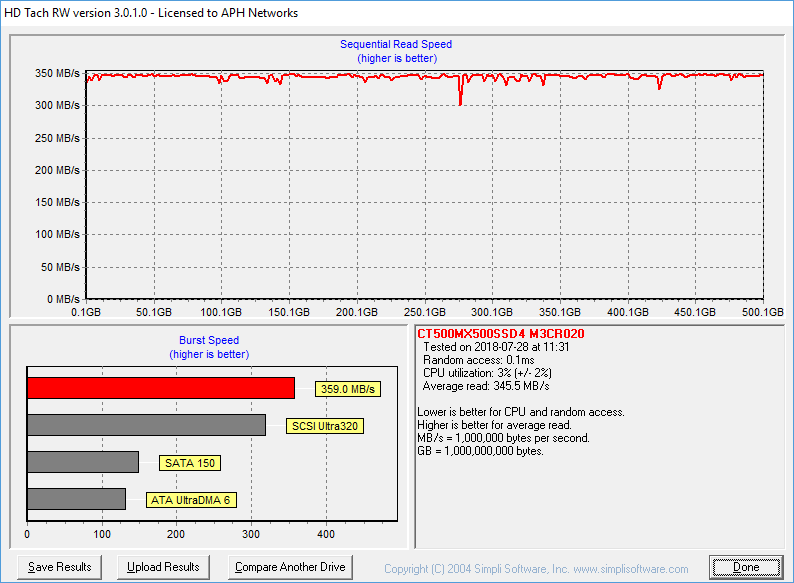Click the gray SATA 150 bar
The image size is (794, 583).
click(x=83, y=462)
